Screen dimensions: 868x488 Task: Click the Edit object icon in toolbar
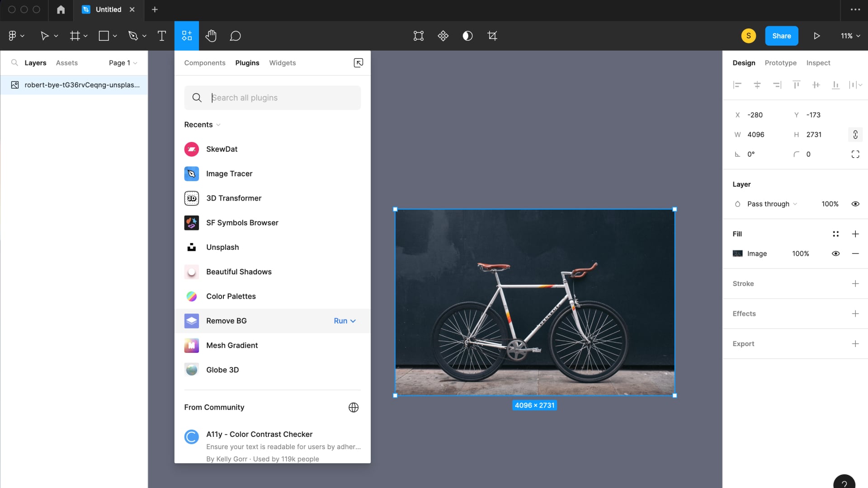(x=419, y=36)
